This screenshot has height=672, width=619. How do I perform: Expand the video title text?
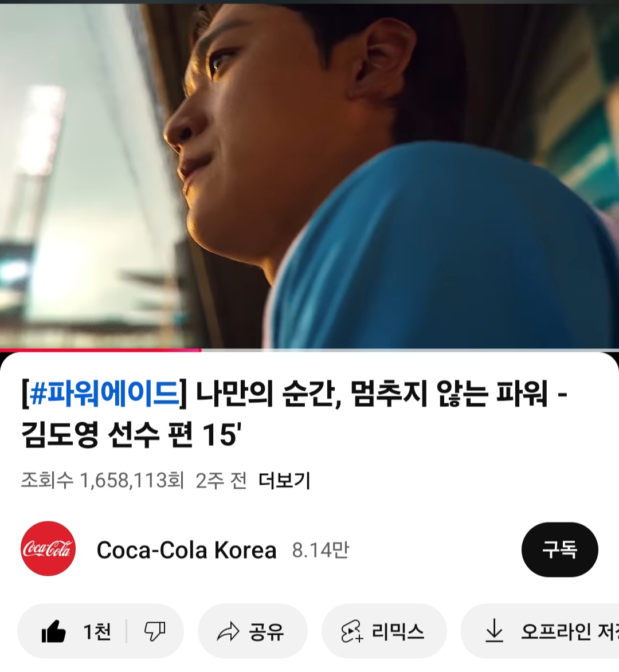click(x=294, y=413)
